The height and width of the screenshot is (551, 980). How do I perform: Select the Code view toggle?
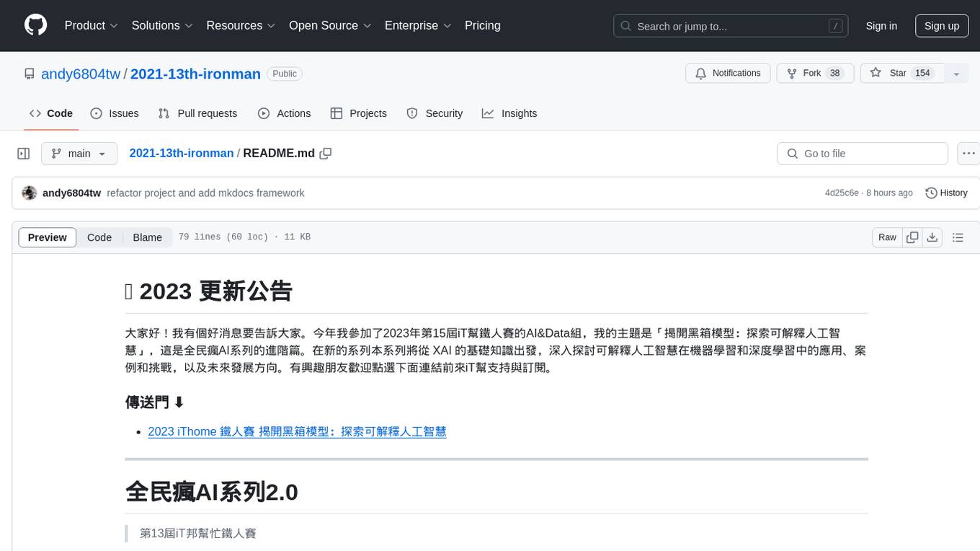(x=99, y=237)
